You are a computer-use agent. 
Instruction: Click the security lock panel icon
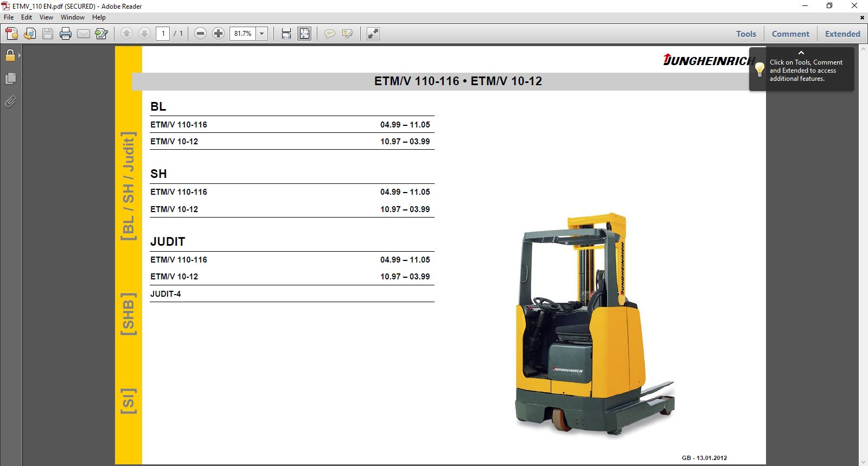[10, 55]
